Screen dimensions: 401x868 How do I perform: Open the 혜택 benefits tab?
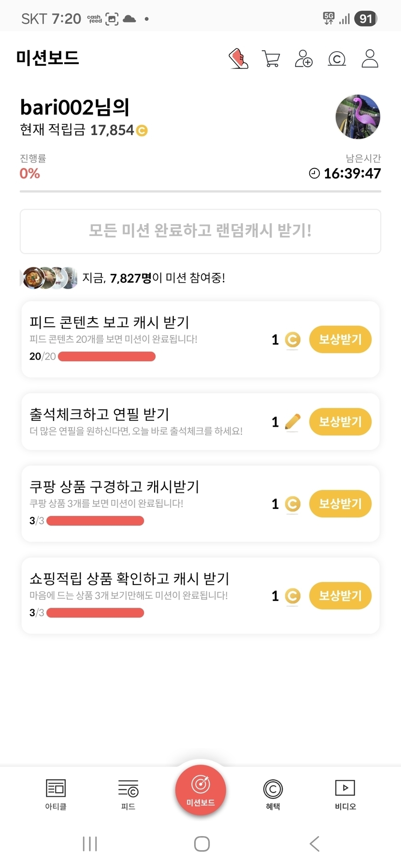tap(273, 794)
